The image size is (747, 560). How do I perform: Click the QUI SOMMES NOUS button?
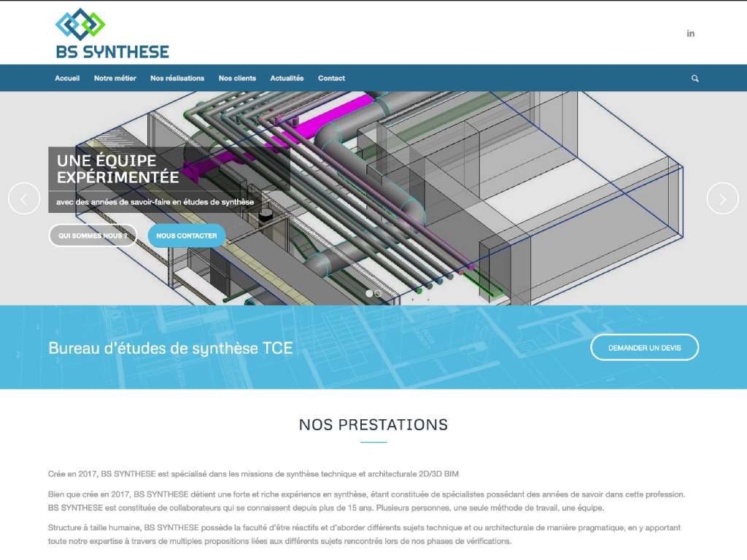click(x=93, y=236)
